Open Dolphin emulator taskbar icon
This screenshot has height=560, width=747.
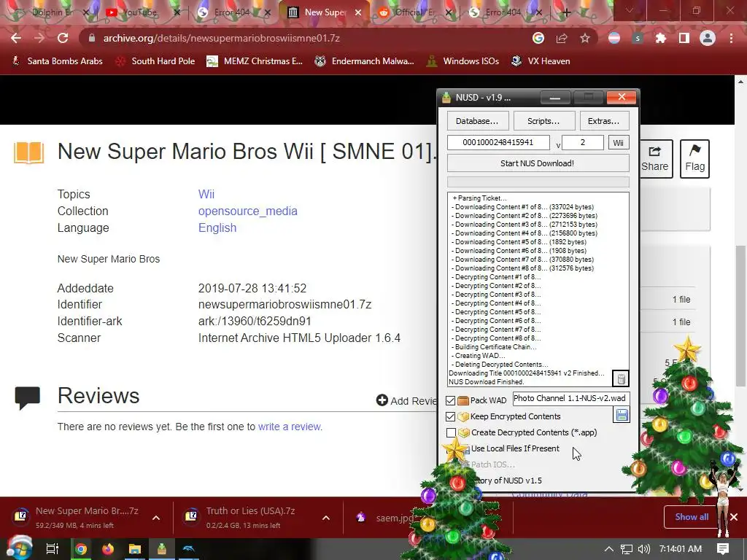189,549
